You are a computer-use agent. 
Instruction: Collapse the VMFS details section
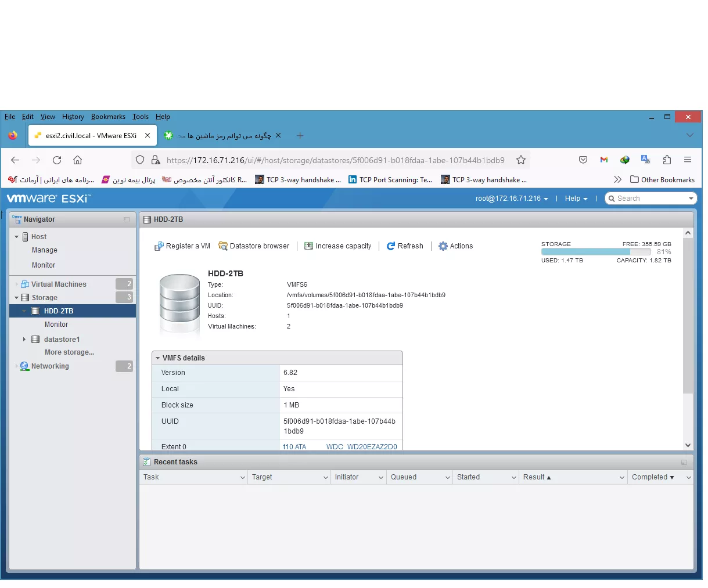(157, 358)
